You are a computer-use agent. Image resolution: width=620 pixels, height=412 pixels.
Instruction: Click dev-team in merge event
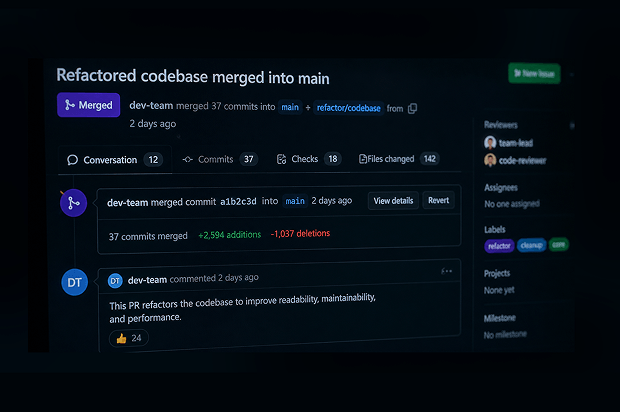click(127, 203)
